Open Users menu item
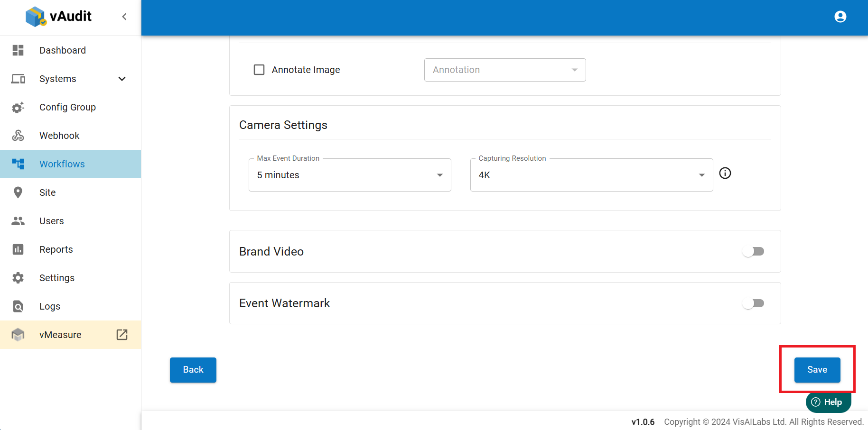868x430 pixels. tap(70, 221)
